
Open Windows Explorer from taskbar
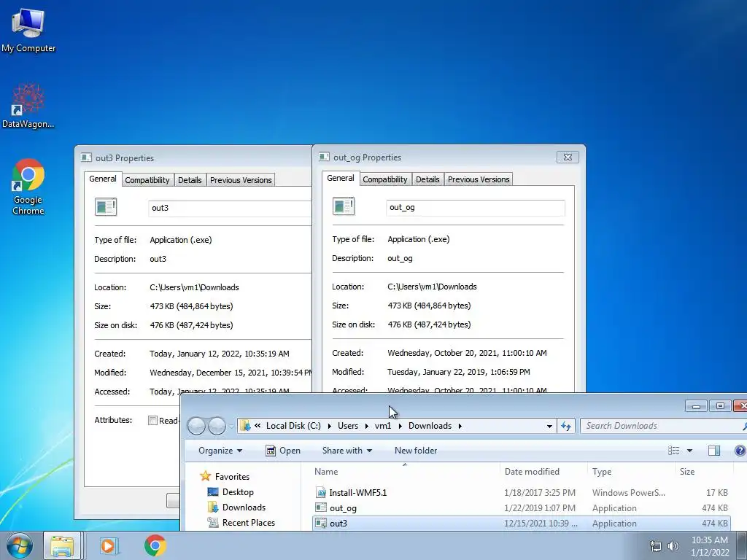point(63,546)
